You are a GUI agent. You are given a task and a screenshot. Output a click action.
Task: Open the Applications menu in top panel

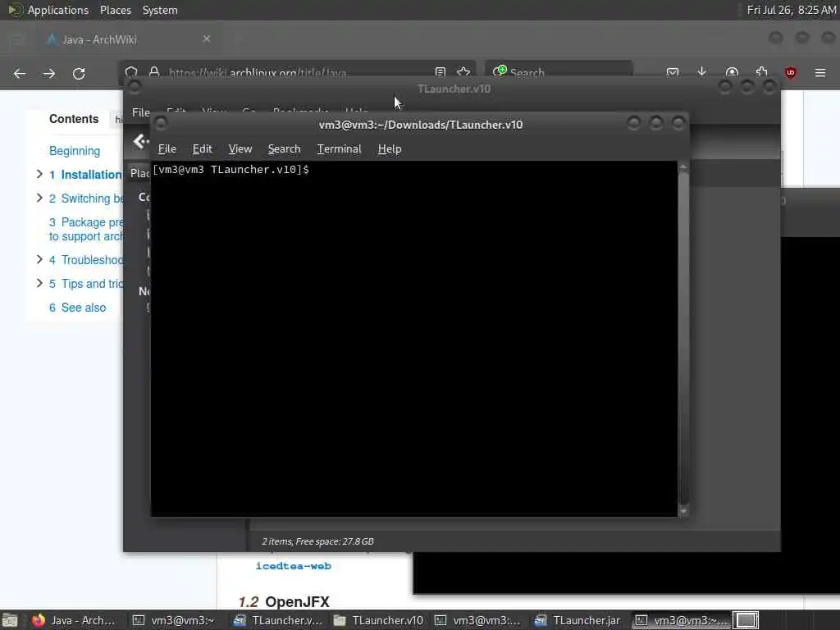pos(58,10)
